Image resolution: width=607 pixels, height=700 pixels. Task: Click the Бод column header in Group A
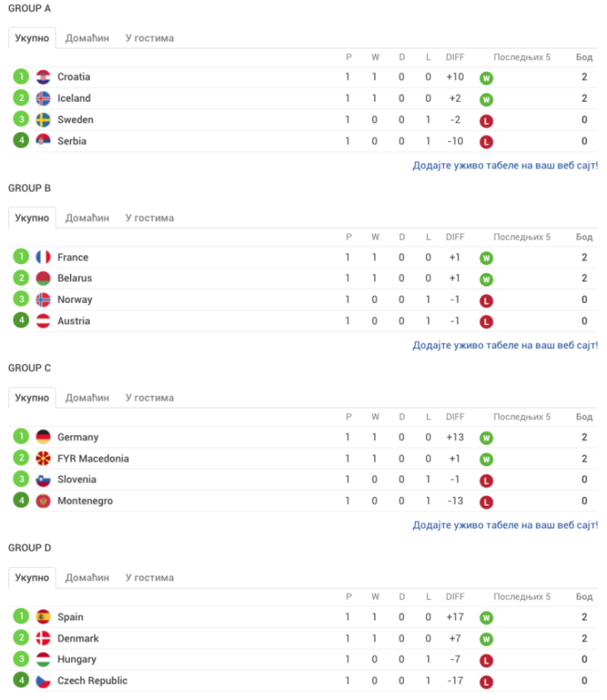(584, 57)
